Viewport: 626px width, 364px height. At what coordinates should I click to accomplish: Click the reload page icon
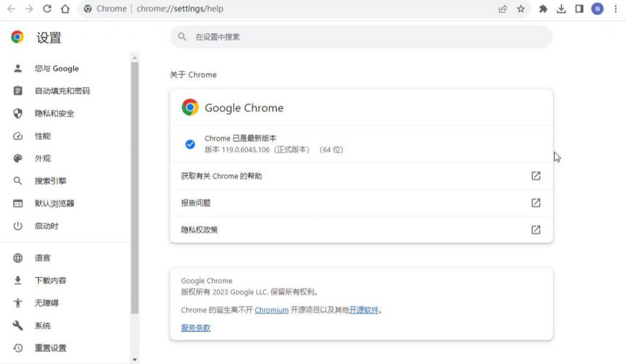tap(47, 9)
